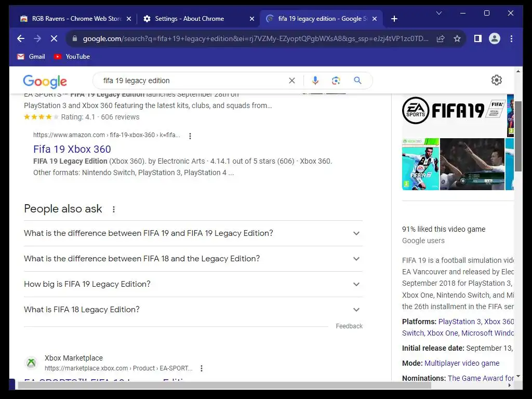Open the FIFA 19 gameplay screenshot thumbnail

[x=472, y=164]
